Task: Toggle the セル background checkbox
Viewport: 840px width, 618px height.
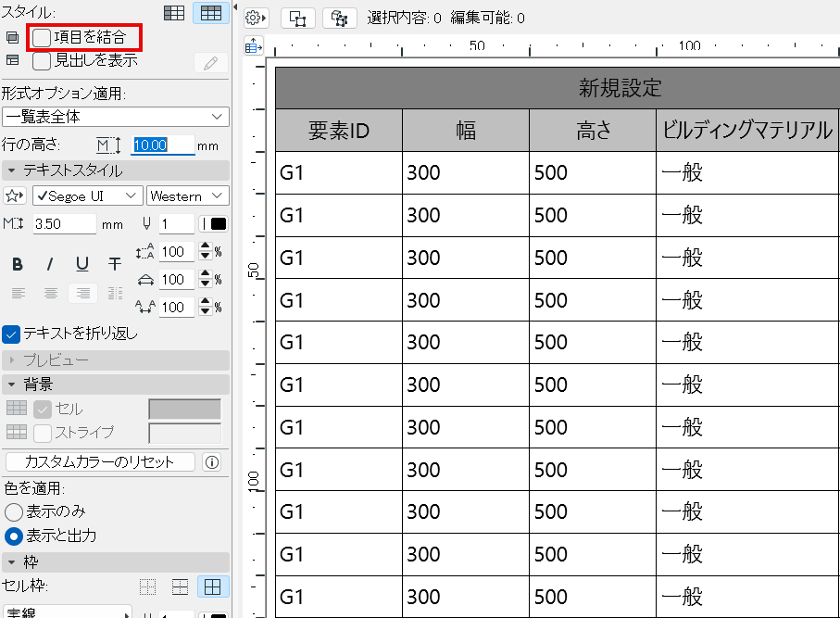Action: (x=43, y=410)
